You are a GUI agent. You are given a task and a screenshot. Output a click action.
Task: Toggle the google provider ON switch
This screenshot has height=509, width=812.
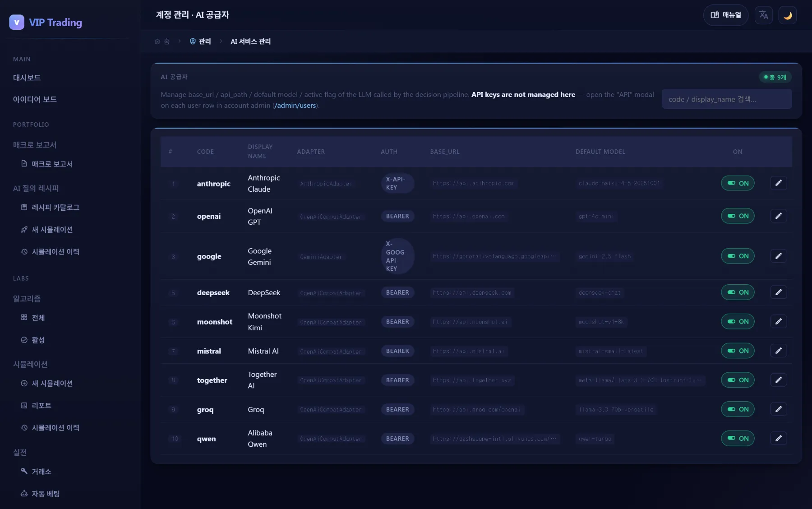[x=738, y=256]
